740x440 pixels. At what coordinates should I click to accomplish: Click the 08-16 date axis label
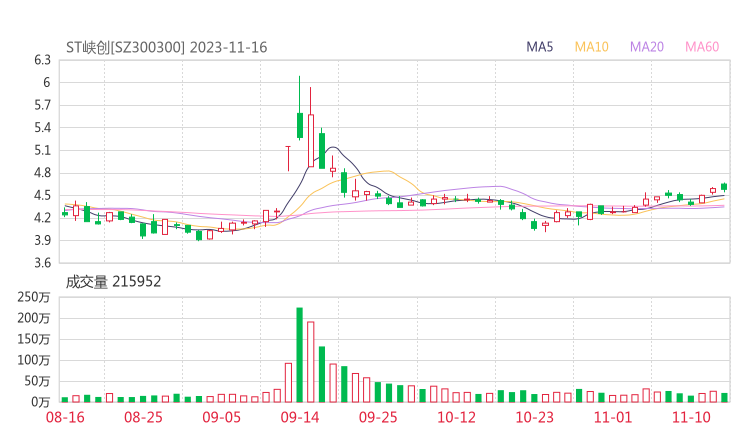click(x=65, y=417)
